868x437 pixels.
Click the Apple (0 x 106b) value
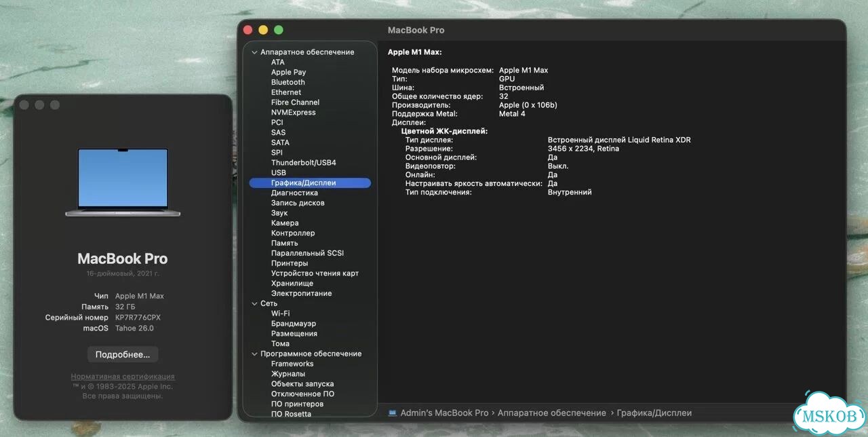point(528,105)
